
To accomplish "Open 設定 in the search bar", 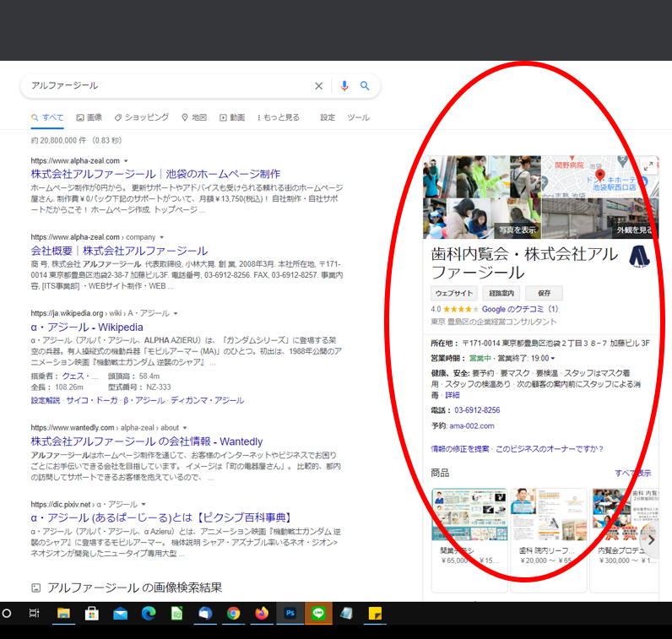I will tap(328, 117).
